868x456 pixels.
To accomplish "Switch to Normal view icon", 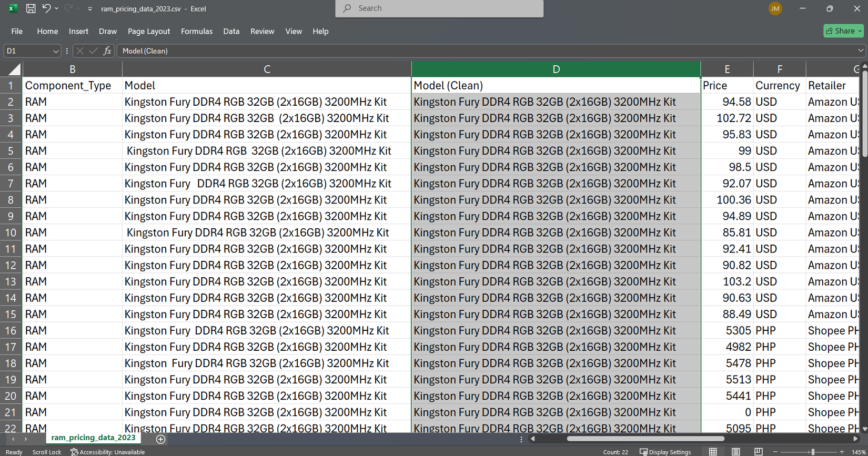I will tap(713, 452).
